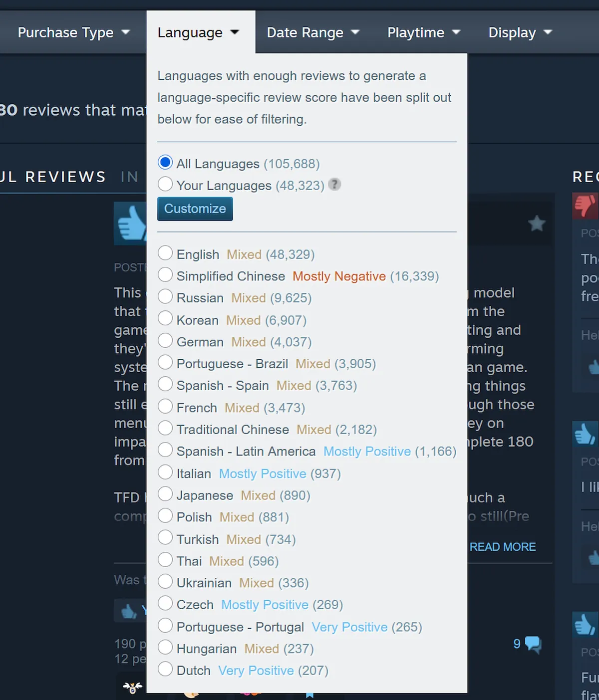
Task: Select German reviews filter
Action: tap(165, 340)
